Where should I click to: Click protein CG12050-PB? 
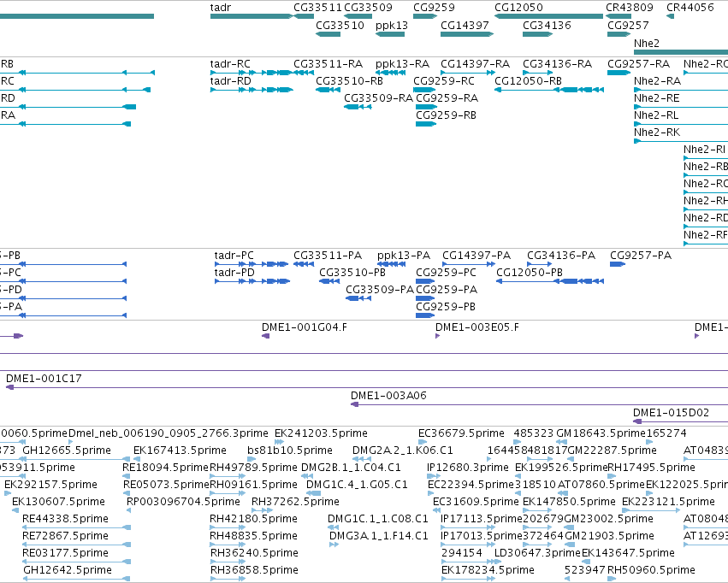coord(550,281)
